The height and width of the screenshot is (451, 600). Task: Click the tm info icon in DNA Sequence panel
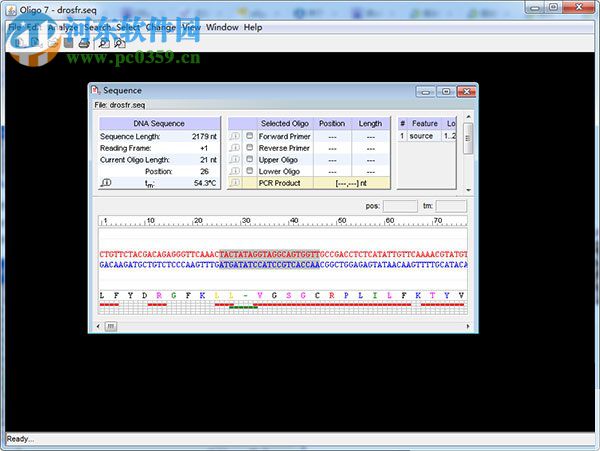[106, 182]
